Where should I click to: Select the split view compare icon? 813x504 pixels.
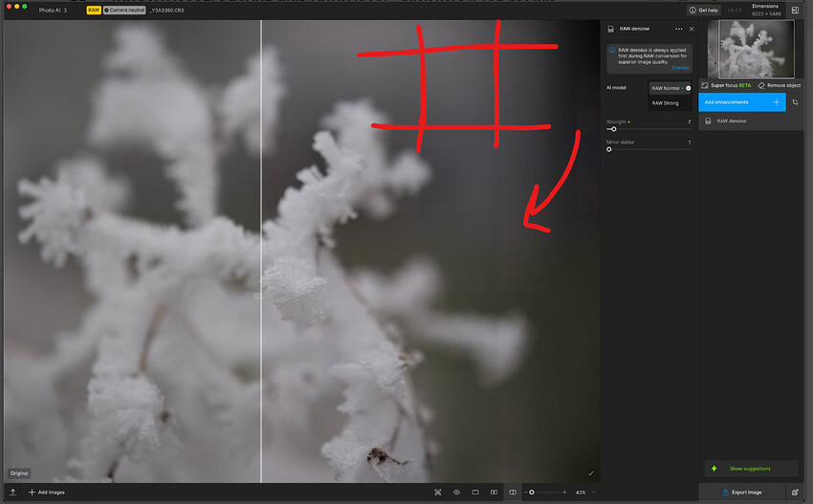513,493
